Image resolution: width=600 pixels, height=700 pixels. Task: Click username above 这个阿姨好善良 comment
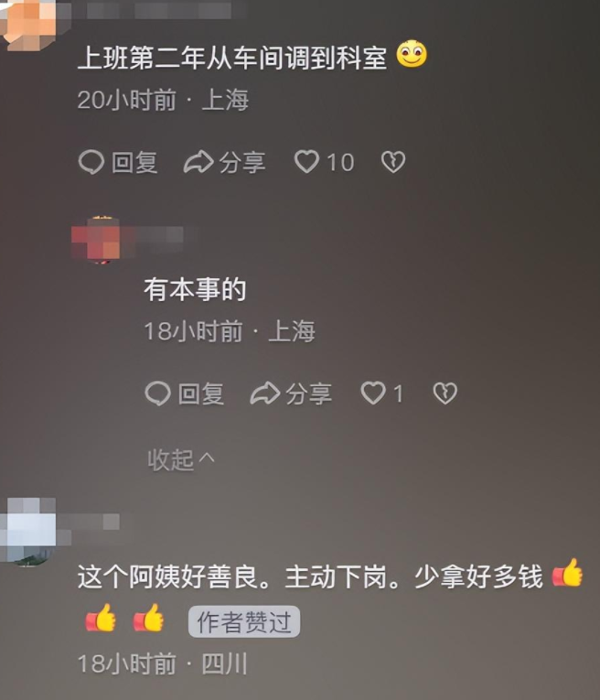[89, 522]
